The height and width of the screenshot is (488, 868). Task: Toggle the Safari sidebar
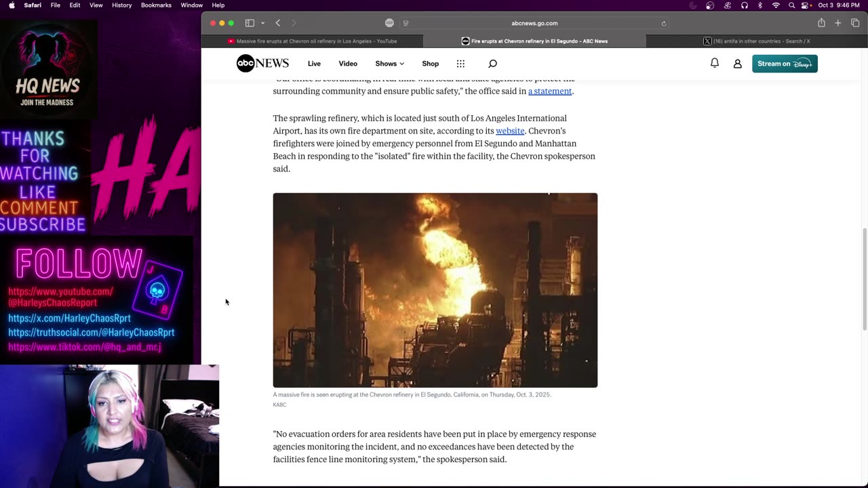coord(250,23)
